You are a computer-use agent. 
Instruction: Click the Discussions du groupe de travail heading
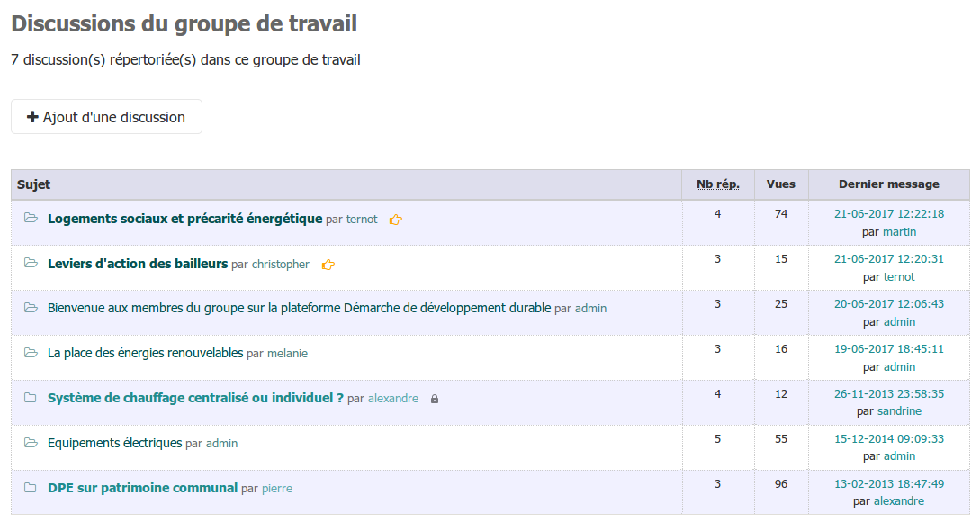click(184, 23)
